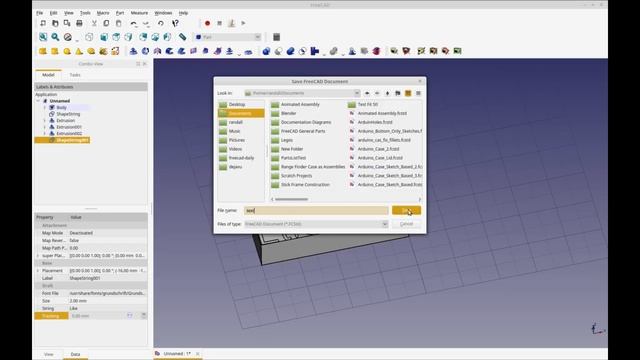The width and height of the screenshot is (640, 360).
Task: Click the blue Boolean operation icon
Action: (x=266, y=51)
